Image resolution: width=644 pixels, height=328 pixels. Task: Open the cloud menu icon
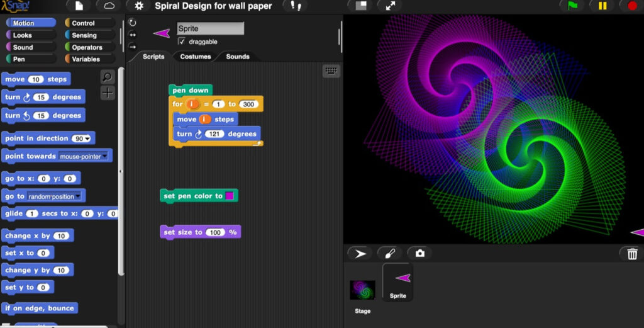click(x=109, y=6)
